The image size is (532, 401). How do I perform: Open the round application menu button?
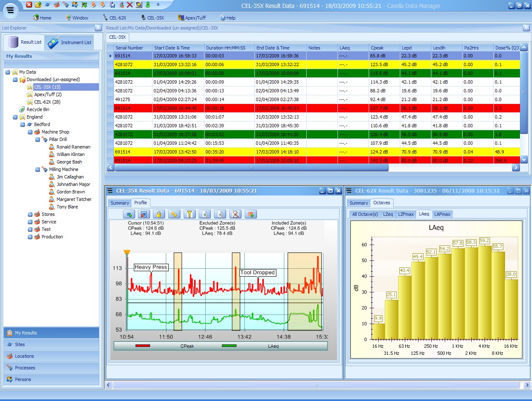(10, 10)
